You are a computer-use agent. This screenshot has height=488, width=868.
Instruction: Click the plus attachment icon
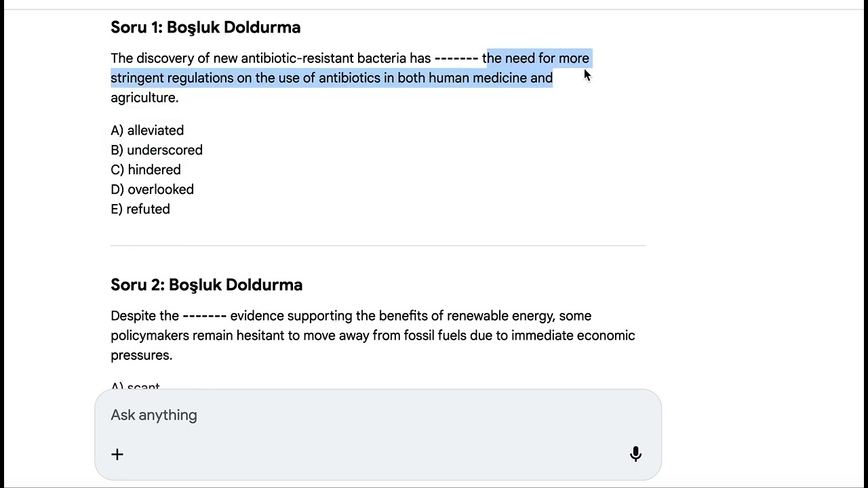point(117,454)
